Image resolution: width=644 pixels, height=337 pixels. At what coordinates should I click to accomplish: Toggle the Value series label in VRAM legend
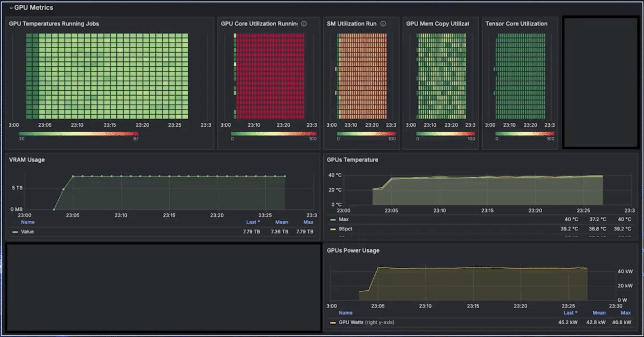click(x=27, y=232)
